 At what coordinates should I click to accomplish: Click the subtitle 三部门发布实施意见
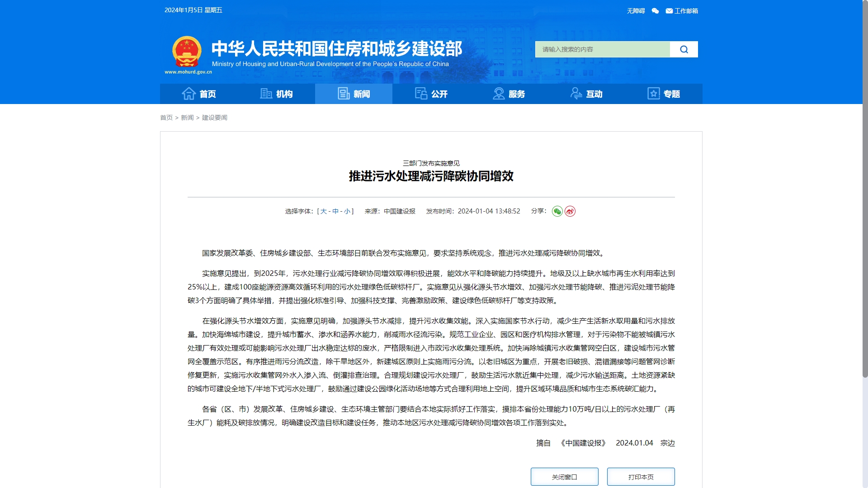point(431,163)
